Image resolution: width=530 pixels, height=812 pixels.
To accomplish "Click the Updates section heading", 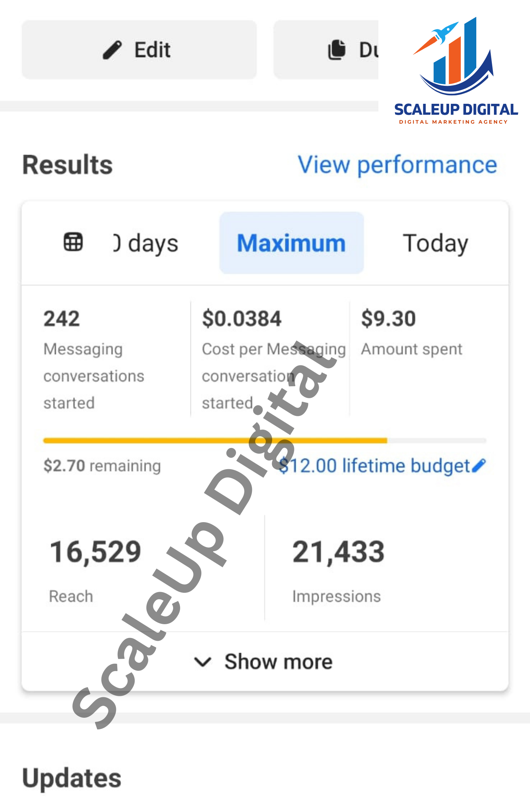I will pyautogui.click(x=72, y=778).
